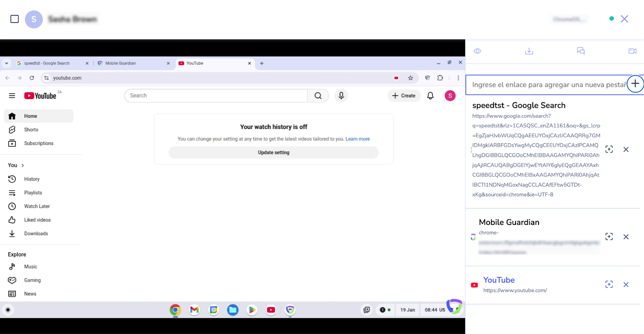Viewport: 644px width, 334px height.
Task: Select the student checkbox at top left
Action: coord(14,19)
